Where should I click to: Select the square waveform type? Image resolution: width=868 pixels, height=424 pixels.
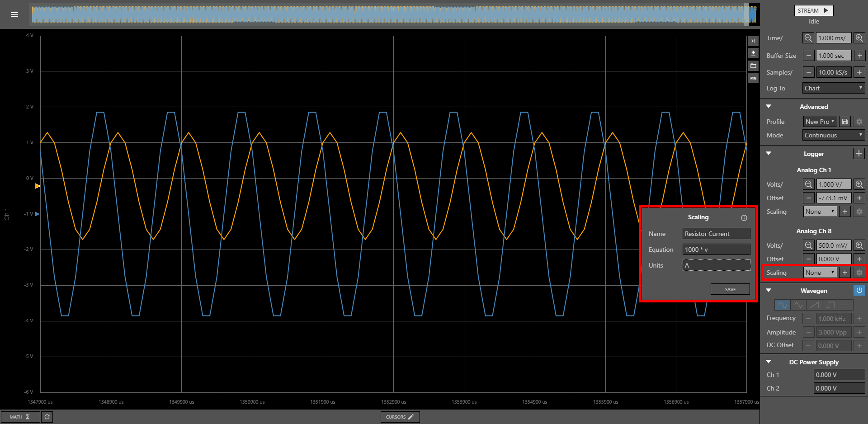[x=830, y=305]
